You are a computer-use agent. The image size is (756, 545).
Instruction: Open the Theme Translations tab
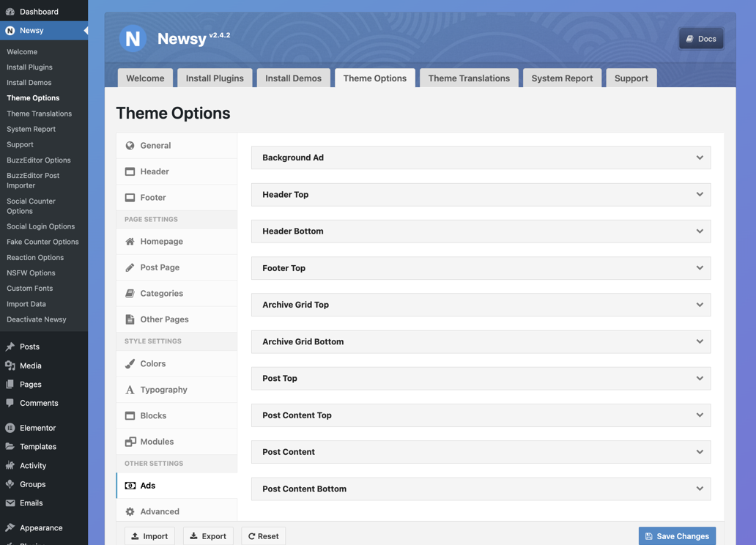pyautogui.click(x=469, y=78)
